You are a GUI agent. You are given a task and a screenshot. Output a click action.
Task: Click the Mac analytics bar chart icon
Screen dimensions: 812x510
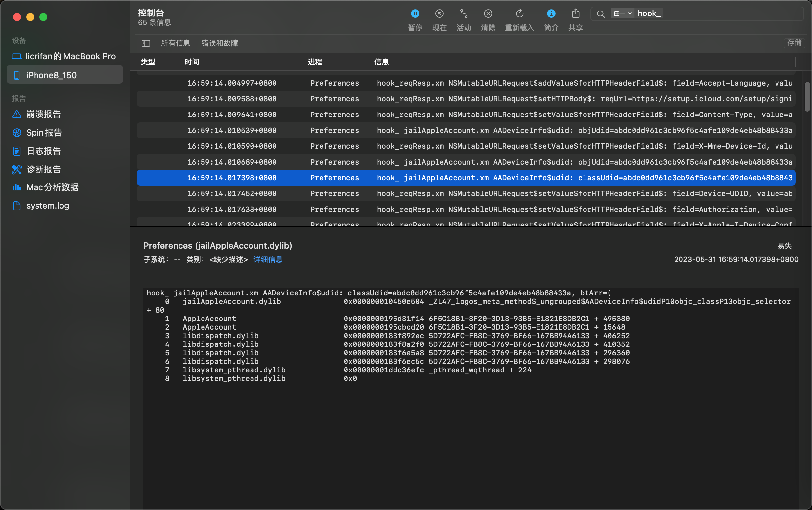(16, 187)
